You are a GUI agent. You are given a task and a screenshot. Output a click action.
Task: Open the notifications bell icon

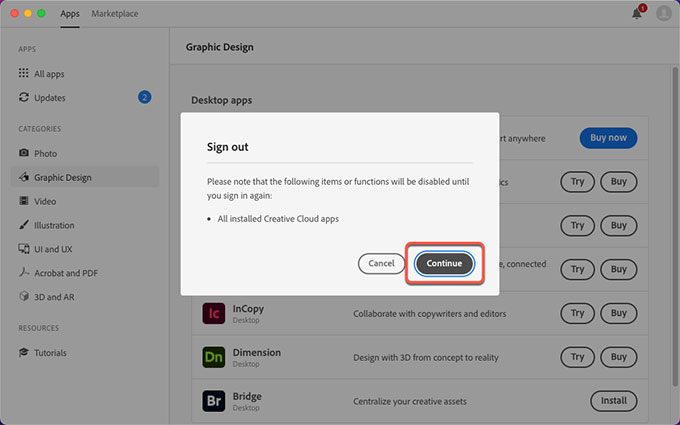637,13
